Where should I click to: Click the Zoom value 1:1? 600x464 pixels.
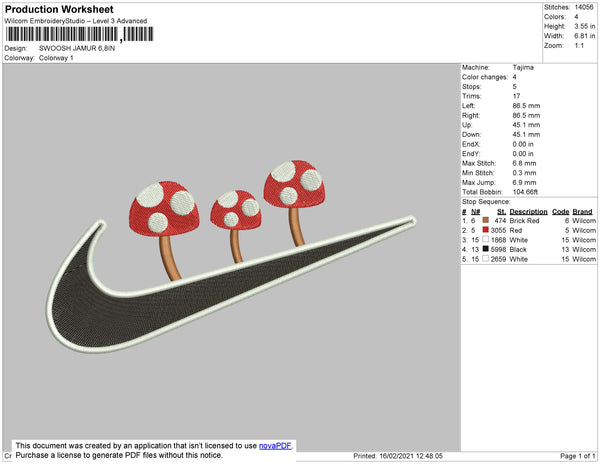[x=579, y=46]
